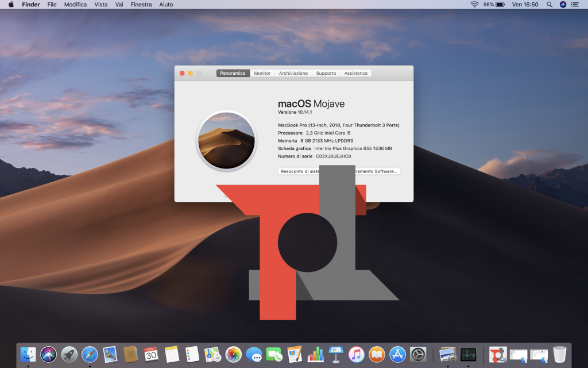Open Messages from the dock

click(253, 354)
